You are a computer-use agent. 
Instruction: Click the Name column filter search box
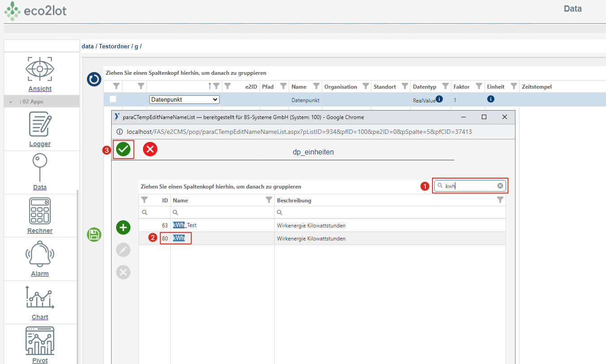[x=222, y=212]
